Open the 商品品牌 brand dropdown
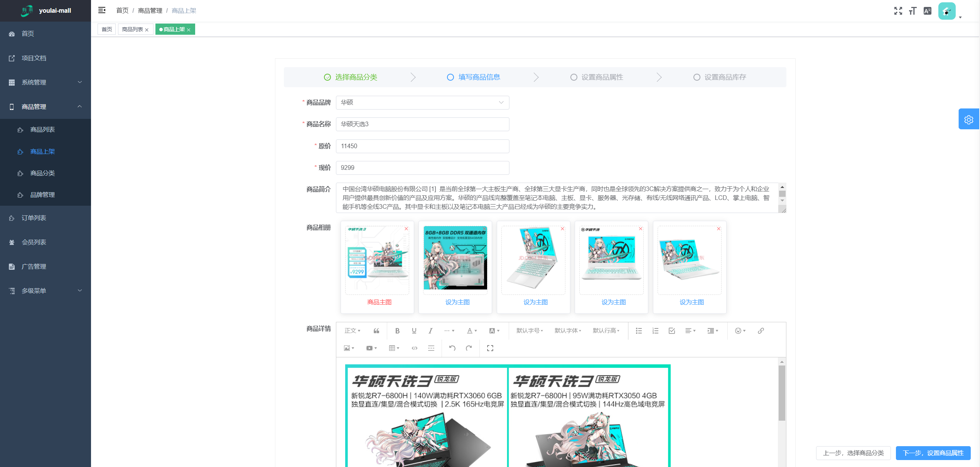980x467 pixels. click(x=422, y=103)
